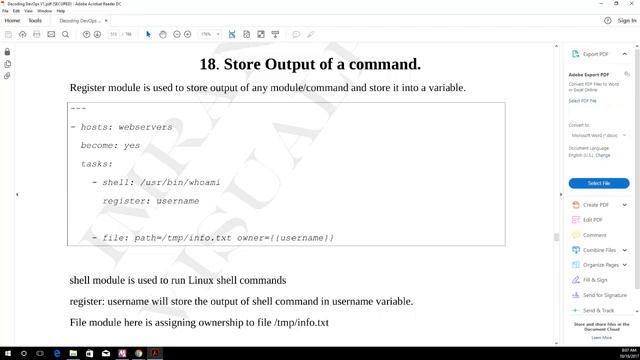Click the tools pane scroll down arrow
Image resolution: width=640 pixels, height=360 pixels.
tap(637, 311)
